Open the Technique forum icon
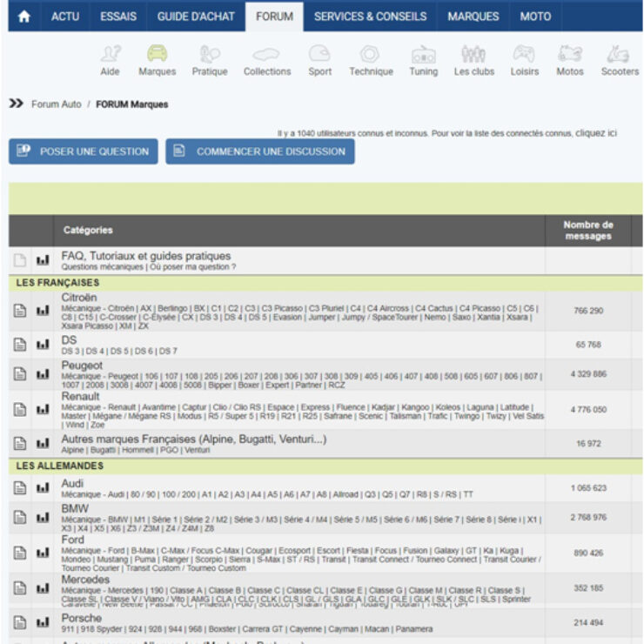 click(x=370, y=54)
